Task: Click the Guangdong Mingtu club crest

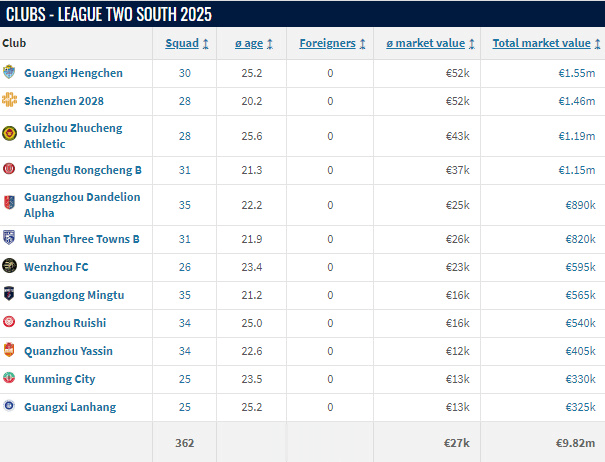Action: (9, 293)
